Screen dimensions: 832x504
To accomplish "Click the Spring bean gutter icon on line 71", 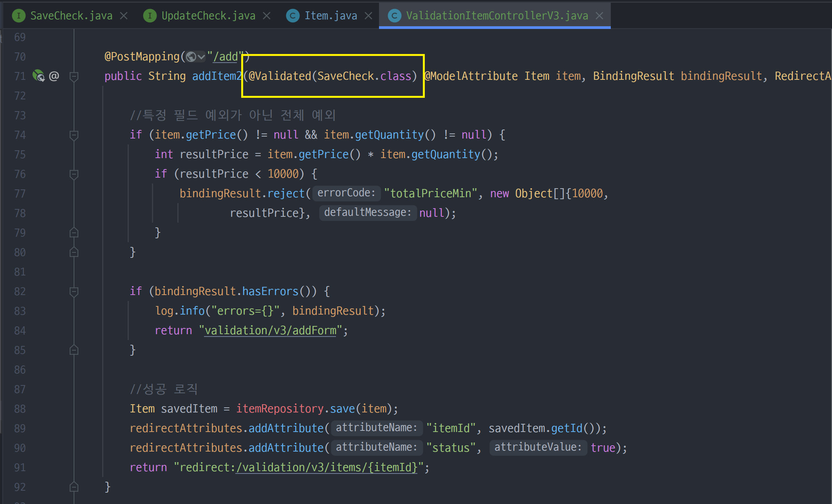I will (38, 76).
